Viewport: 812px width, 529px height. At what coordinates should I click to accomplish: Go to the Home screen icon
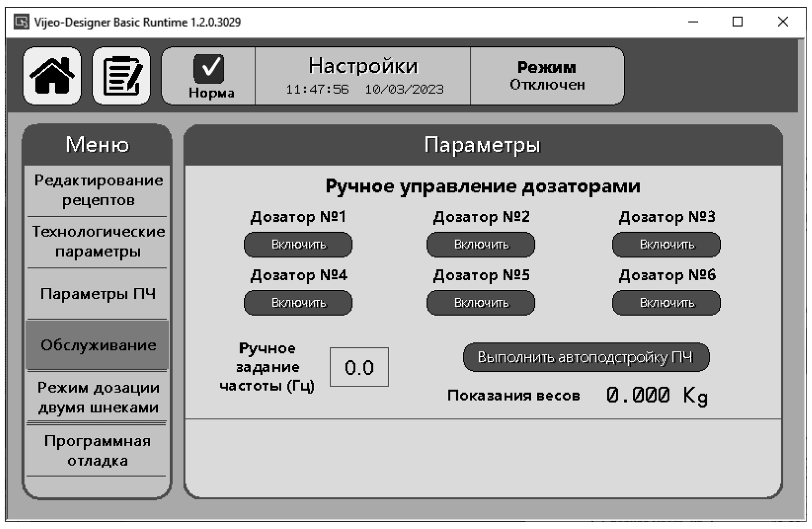click(x=52, y=76)
